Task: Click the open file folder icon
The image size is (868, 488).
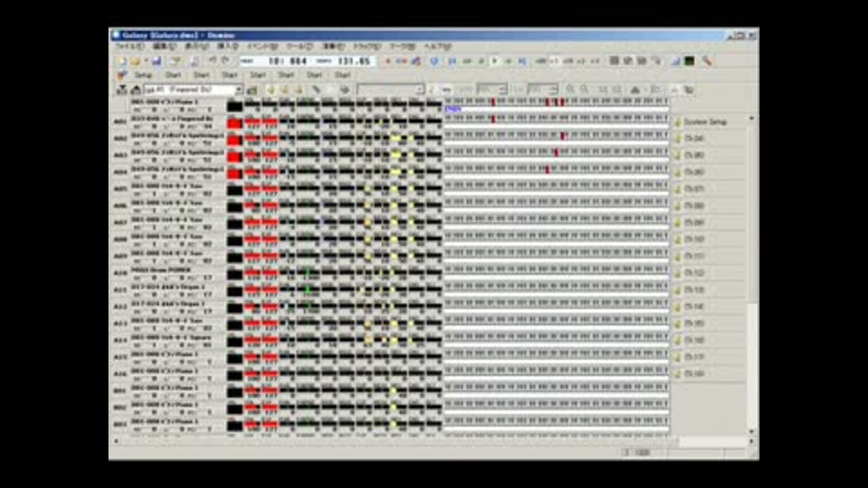Action: coord(136,61)
